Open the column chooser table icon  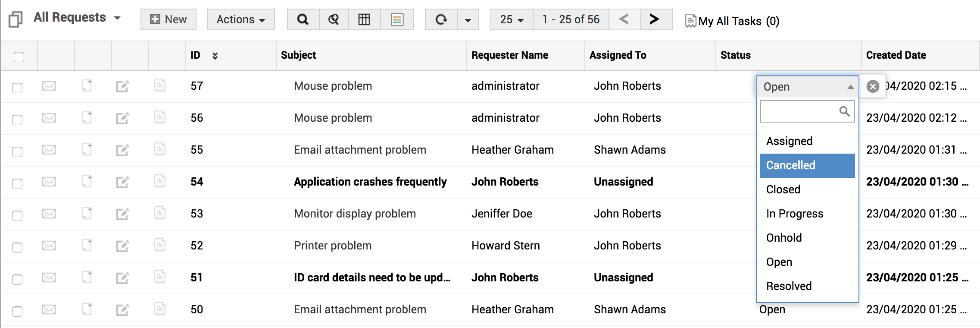pos(364,19)
